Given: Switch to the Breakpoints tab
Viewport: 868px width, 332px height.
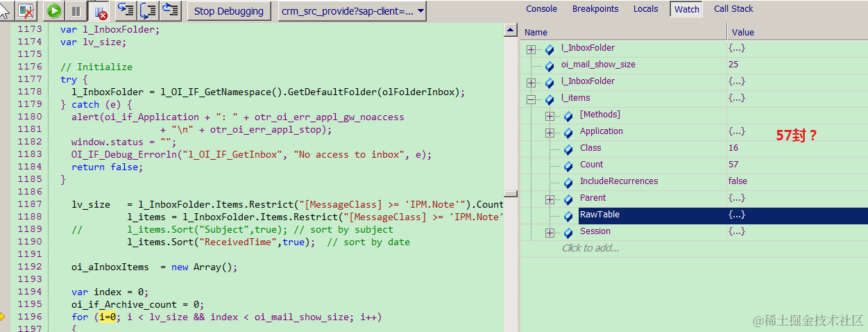Looking at the screenshot, I should pos(595,9).
